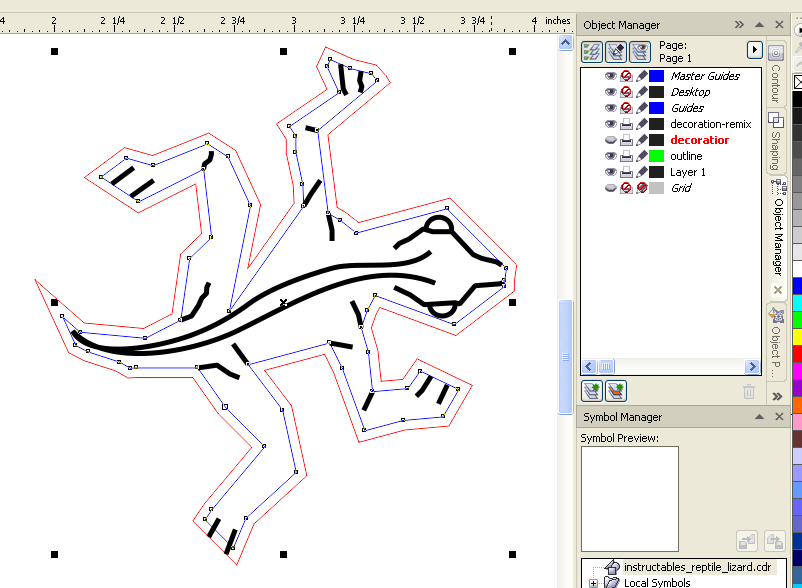Create a New Layer with bottom-left button

click(592, 391)
